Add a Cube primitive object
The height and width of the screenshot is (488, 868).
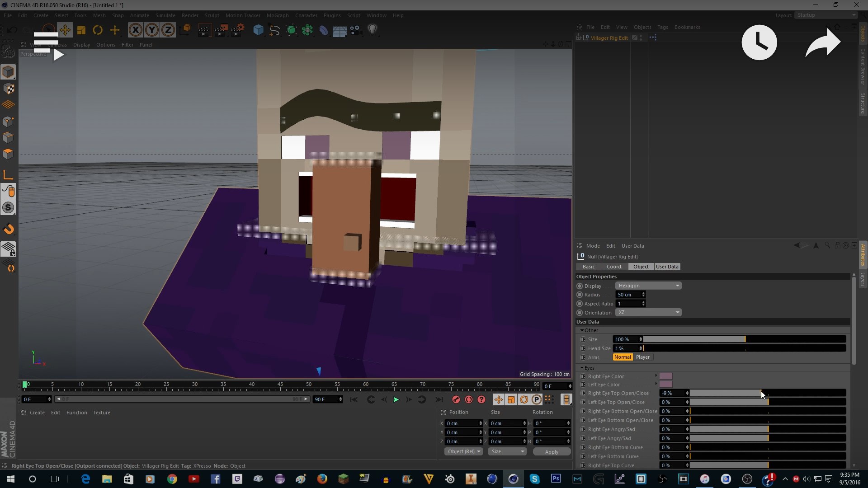[x=258, y=30]
